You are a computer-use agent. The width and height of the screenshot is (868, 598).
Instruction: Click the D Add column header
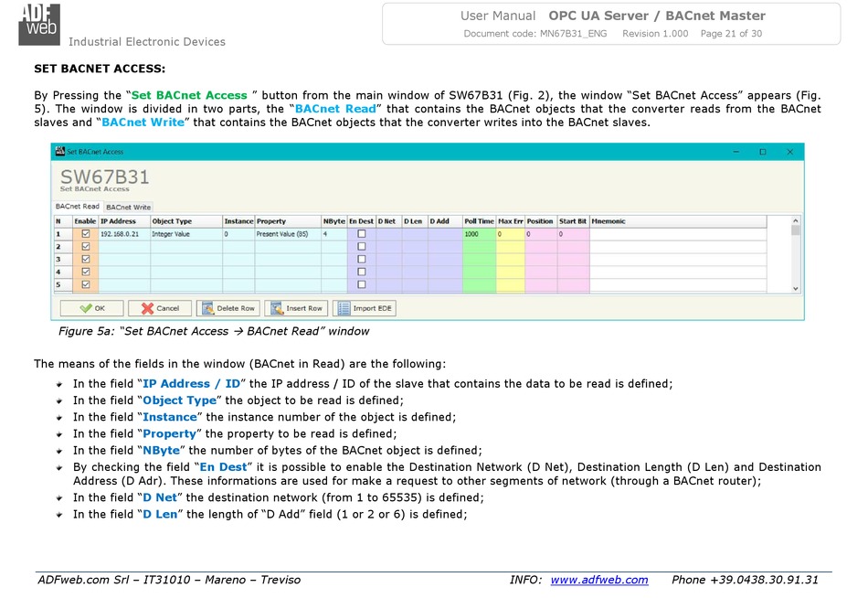click(445, 221)
